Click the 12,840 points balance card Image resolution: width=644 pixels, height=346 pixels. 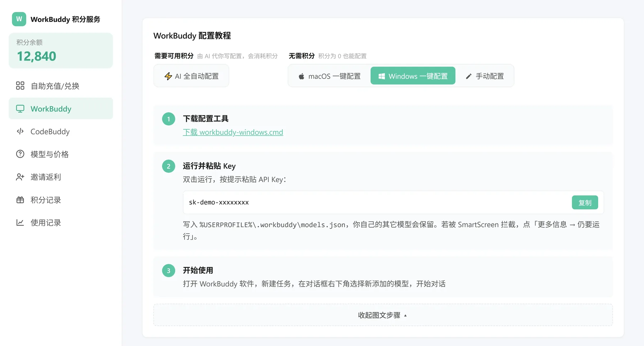coord(61,51)
